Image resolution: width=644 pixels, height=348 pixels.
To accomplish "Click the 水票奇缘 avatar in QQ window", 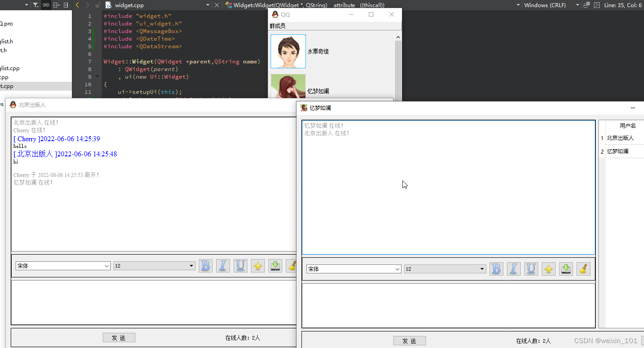I will point(288,51).
